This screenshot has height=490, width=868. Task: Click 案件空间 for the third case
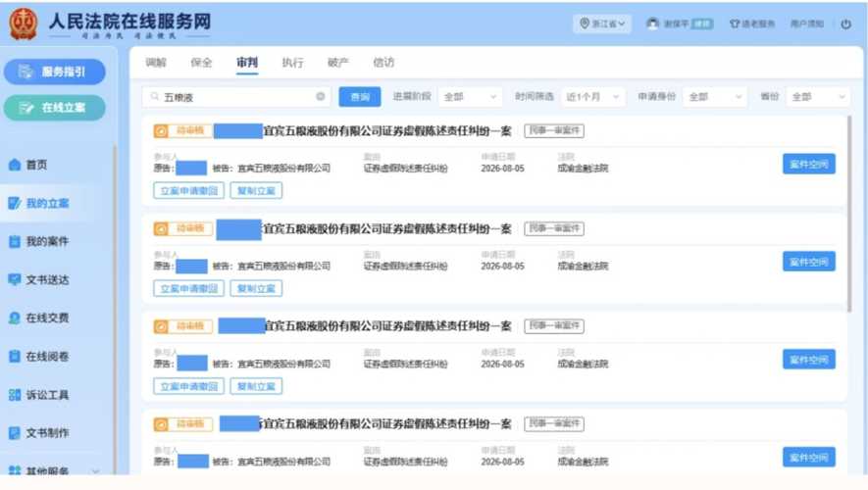point(809,360)
